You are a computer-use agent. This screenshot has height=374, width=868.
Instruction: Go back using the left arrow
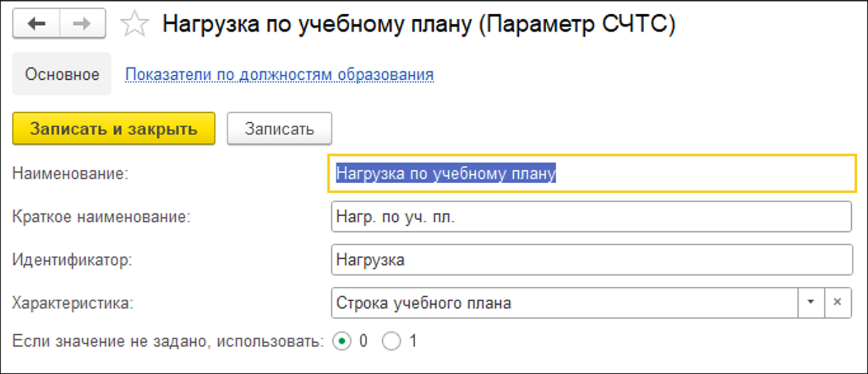click(37, 24)
